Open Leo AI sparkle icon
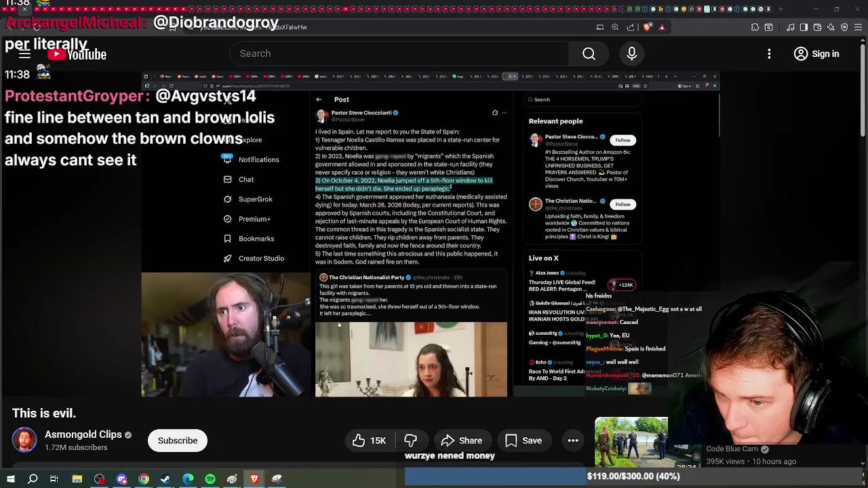 [x=831, y=27]
